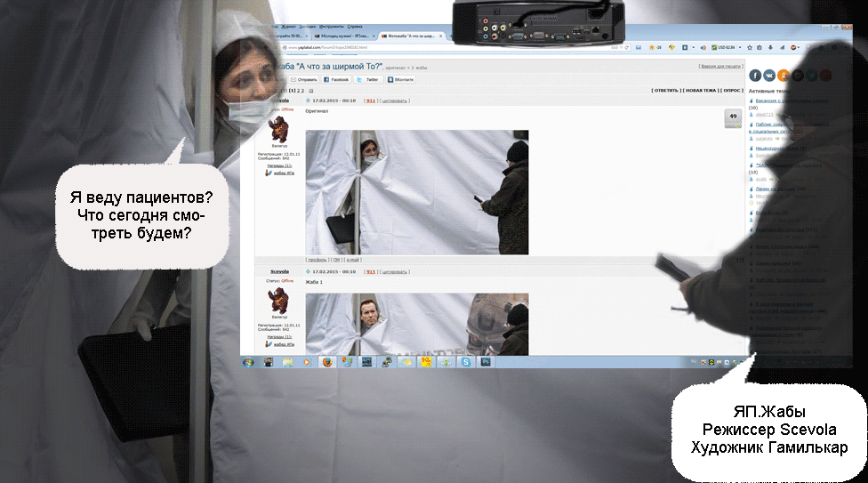Image resolution: width=868 pixels, height=483 pixels.
Task: Click the ОТВЕТИТЬ reply link
Action: 666,90
